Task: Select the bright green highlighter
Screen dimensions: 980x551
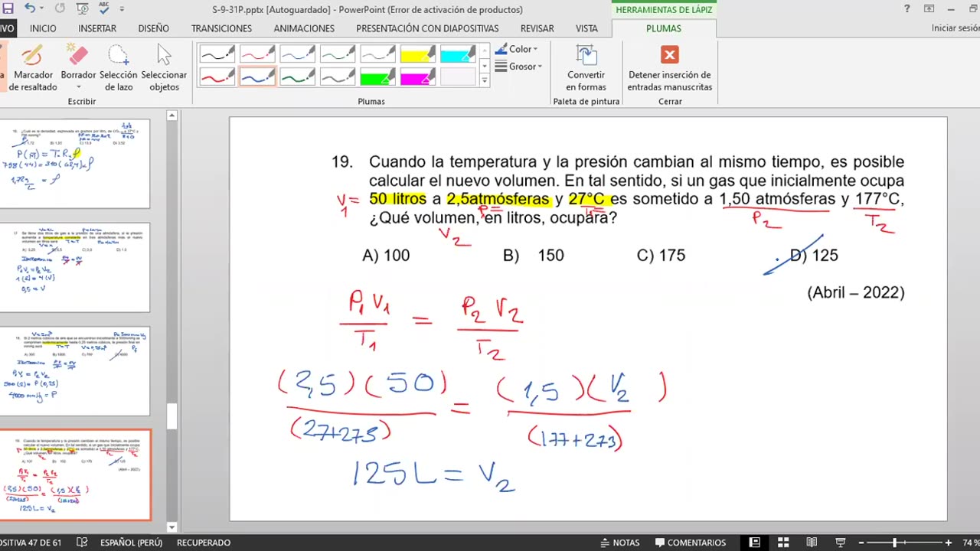Action: [x=377, y=77]
